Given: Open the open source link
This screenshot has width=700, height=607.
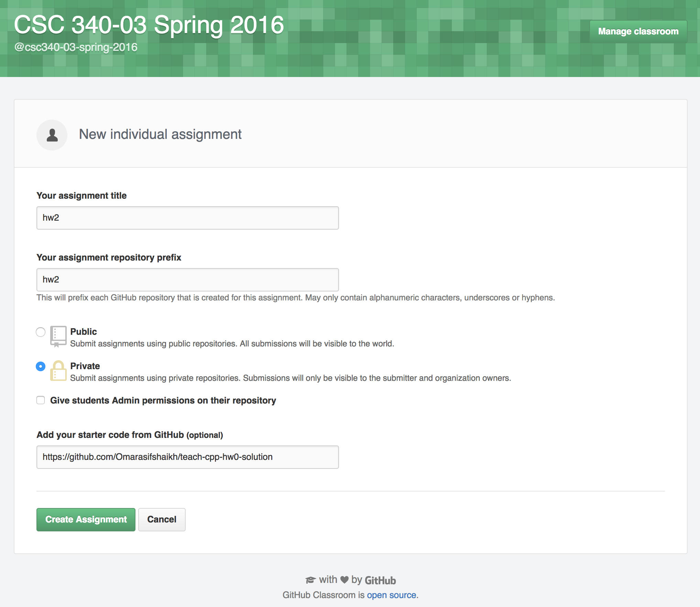Looking at the screenshot, I should point(391,595).
